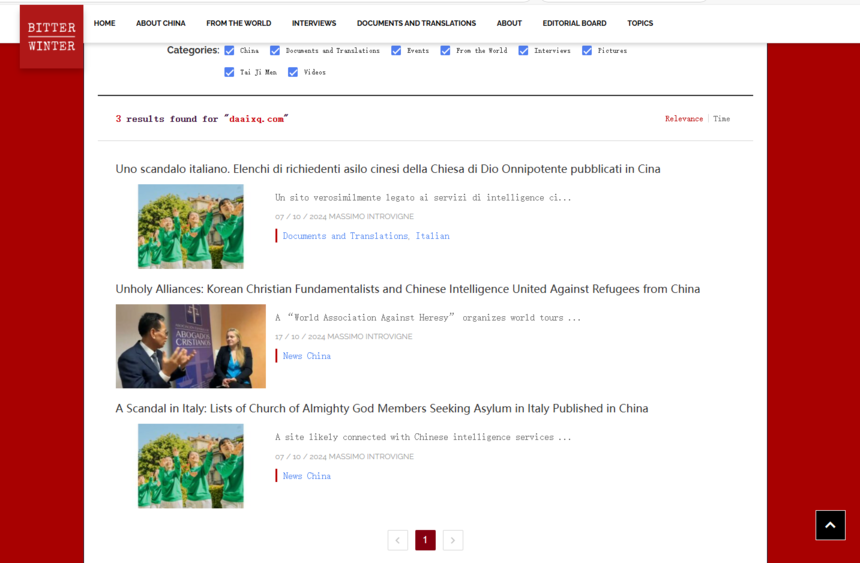Screen dimensions: 860x563
Task: Click 'News China' under A Scandal in Italy
Action: pos(307,476)
